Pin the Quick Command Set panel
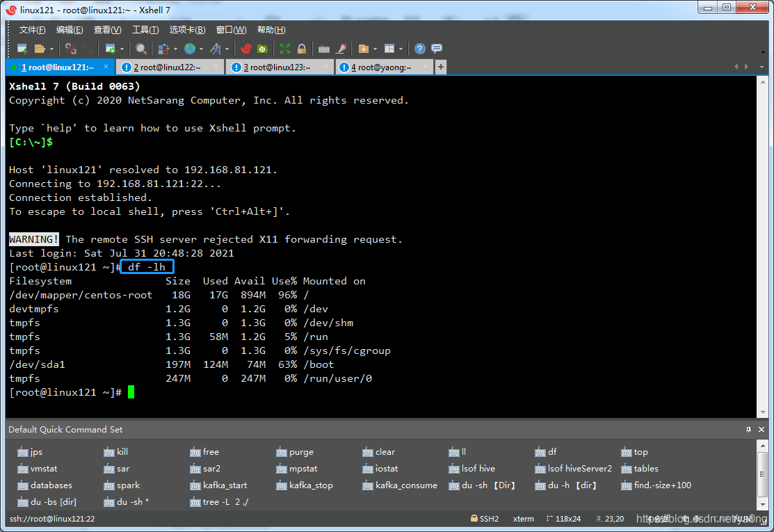This screenshot has width=774, height=532. pyautogui.click(x=748, y=429)
